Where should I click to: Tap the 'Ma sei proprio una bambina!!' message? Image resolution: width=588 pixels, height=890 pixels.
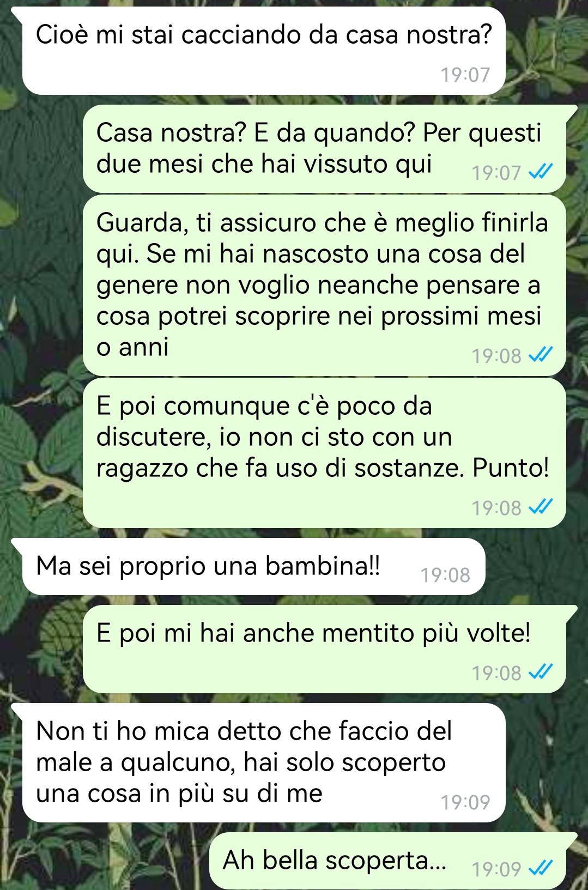tap(253, 566)
